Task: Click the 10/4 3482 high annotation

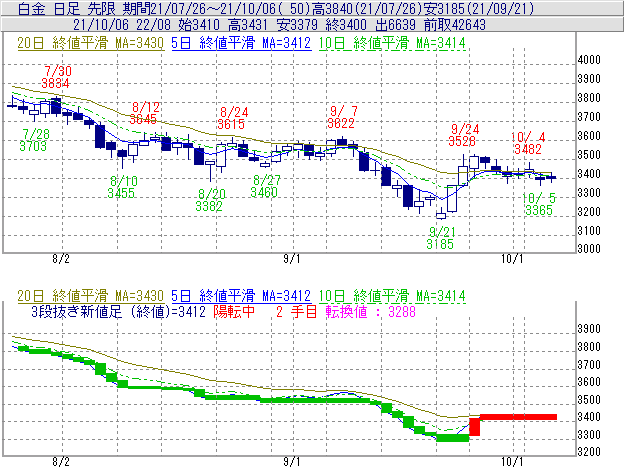Action: point(528,143)
